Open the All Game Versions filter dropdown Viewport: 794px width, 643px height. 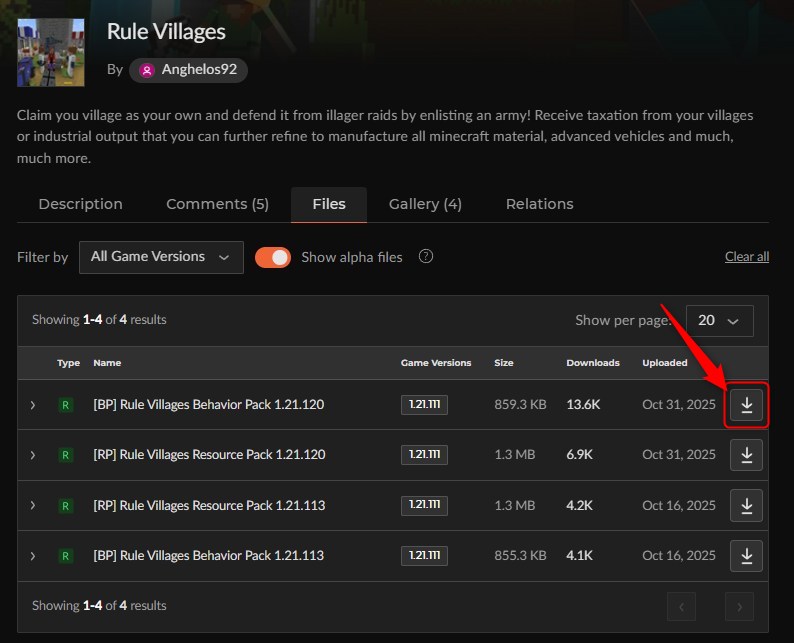(161, 257)
